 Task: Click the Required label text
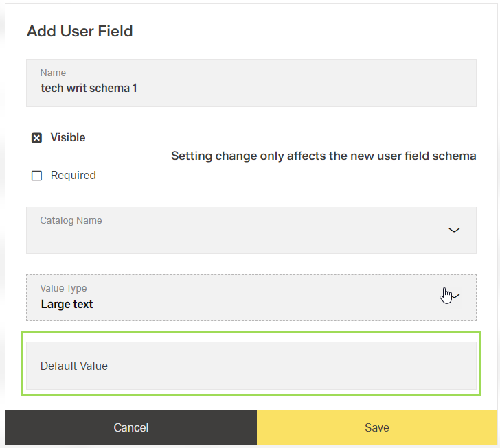click(x=73, y=176)
